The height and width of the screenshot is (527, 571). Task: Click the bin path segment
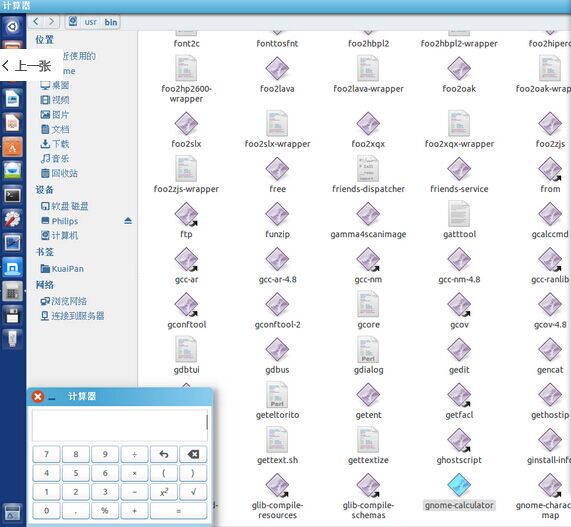pos(111,22)
